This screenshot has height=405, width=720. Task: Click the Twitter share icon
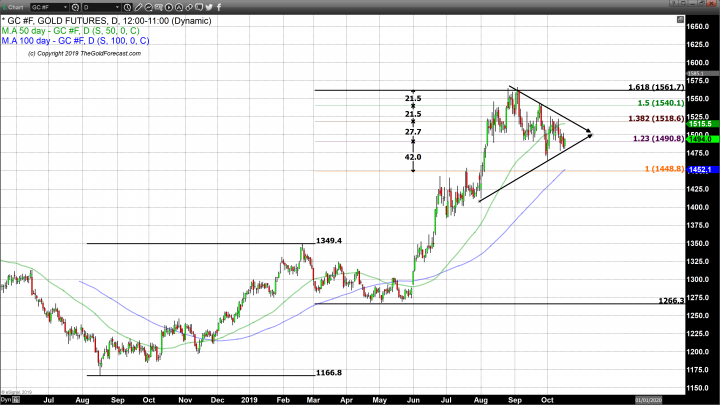[x=209, y=8]
